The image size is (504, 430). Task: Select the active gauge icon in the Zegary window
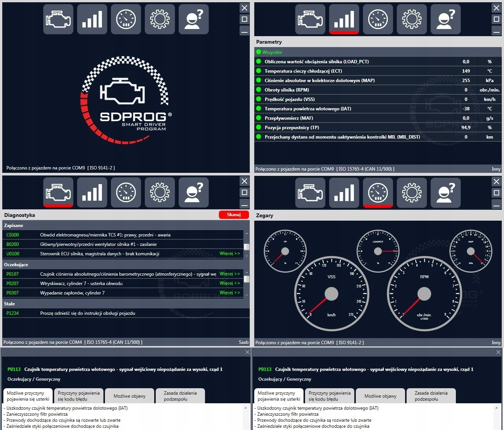(x=378, y=193)
